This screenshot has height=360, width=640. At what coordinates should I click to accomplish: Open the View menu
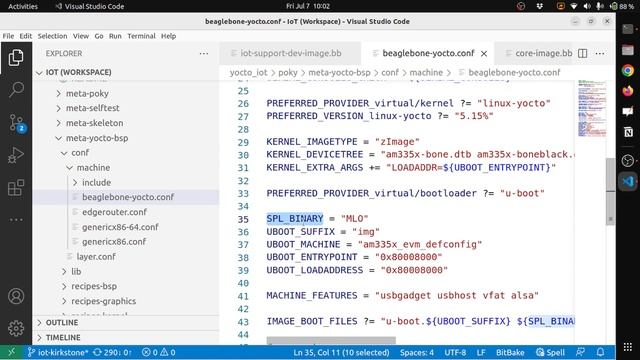(x=81, y=36)
